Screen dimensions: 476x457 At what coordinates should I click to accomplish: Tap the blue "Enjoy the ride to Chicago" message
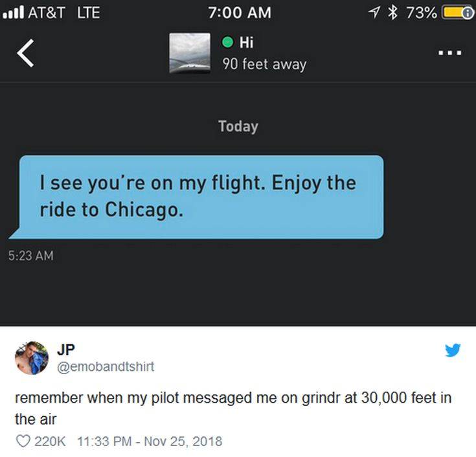[x=201, y=197]
